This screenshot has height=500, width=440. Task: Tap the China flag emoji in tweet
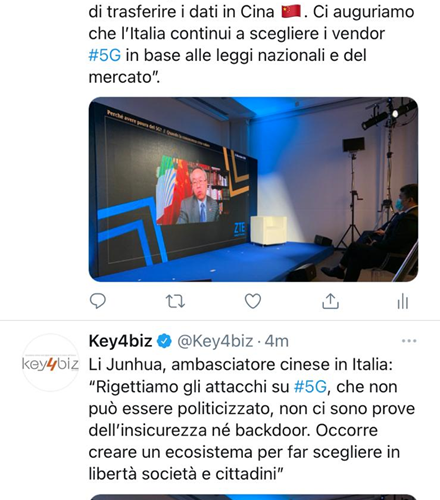291,11
